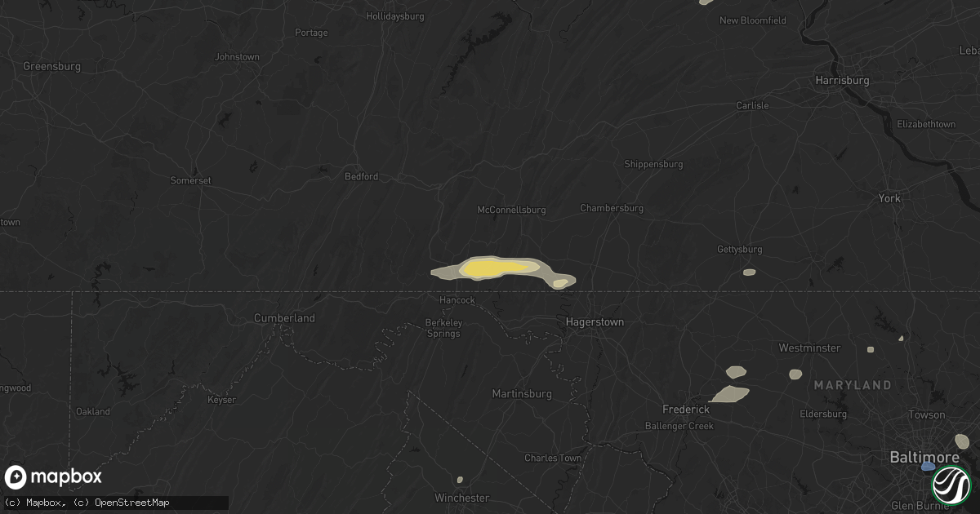Click the Harrisburg city label
Viewport: 980px width, 514px height.
(x=842, y=81)
